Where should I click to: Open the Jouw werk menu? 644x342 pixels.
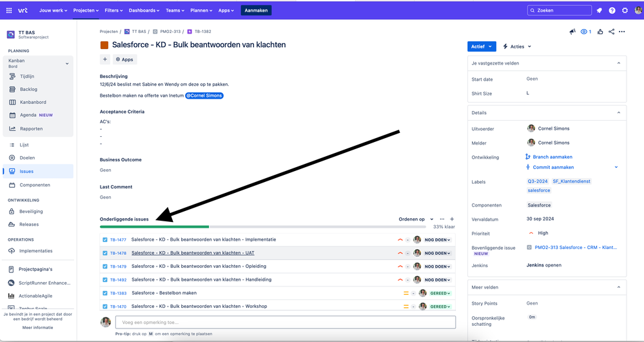(x=54, y=10)
